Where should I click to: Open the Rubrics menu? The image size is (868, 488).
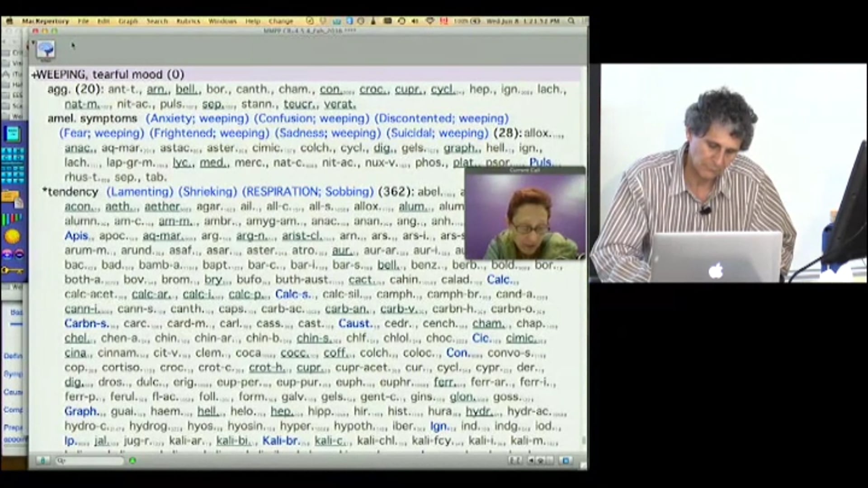188,21
